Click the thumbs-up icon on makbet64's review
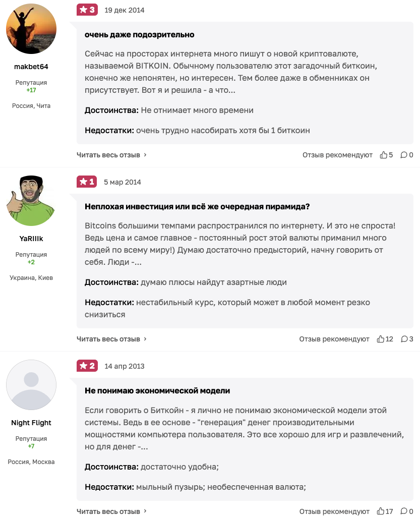The height and width of the screenshot is (520, 420). [383, 155]
